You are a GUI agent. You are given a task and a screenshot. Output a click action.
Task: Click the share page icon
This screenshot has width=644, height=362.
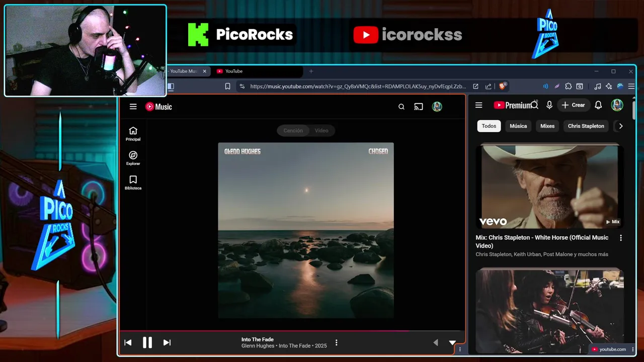488,86
